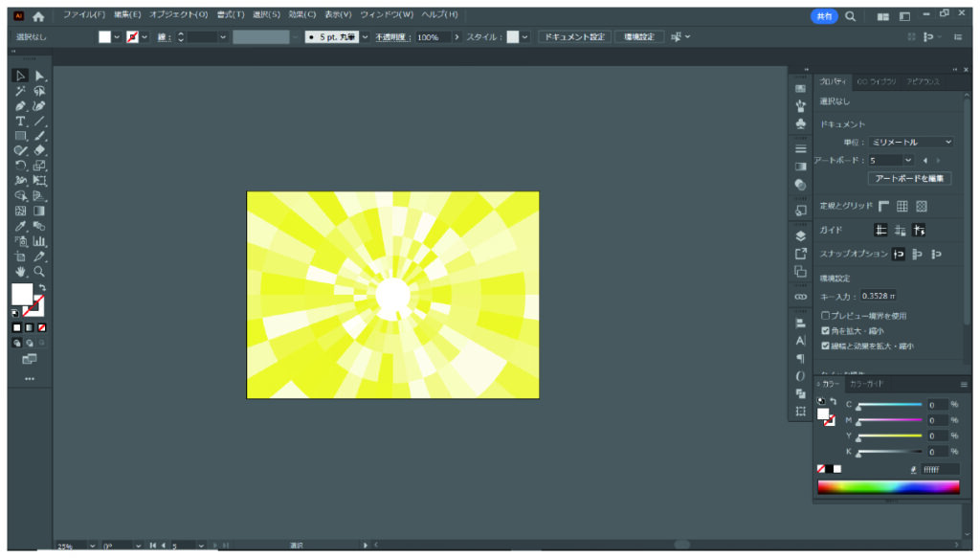
Task: Open the Layers panel icon in dock
Action: (801, 236)
